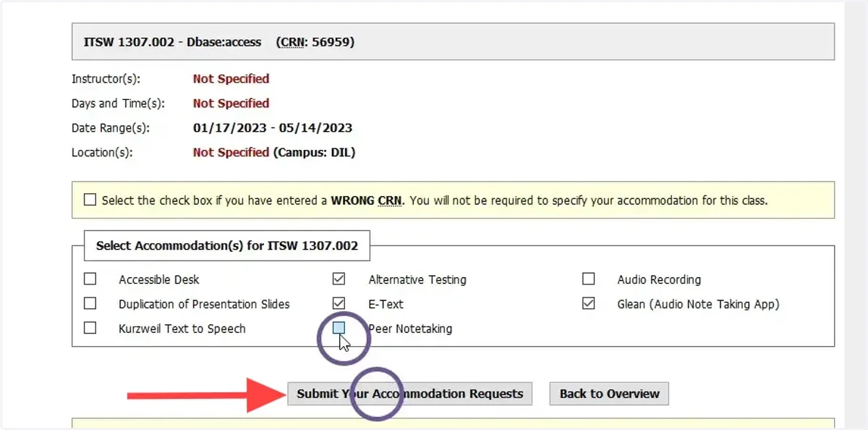Click the Kurzweil Text to Speech label

182,329
